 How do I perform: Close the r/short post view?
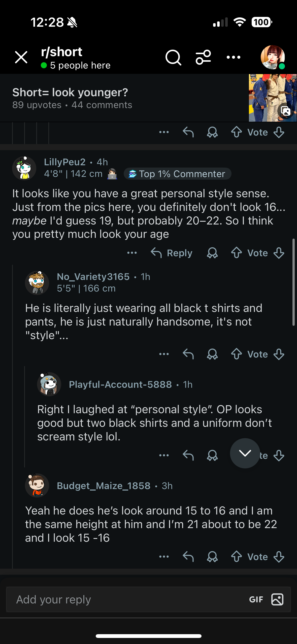pos(21,57)
